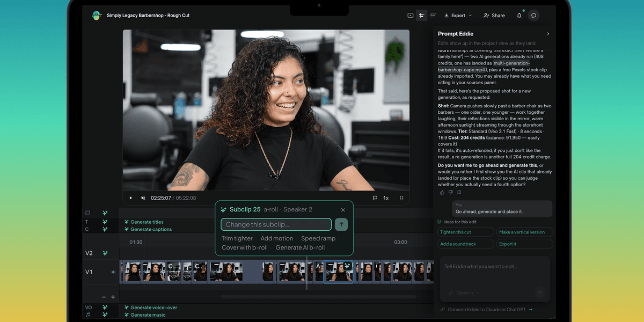
Task: Enter fullscreen video preview
Action: click(401, 198)
